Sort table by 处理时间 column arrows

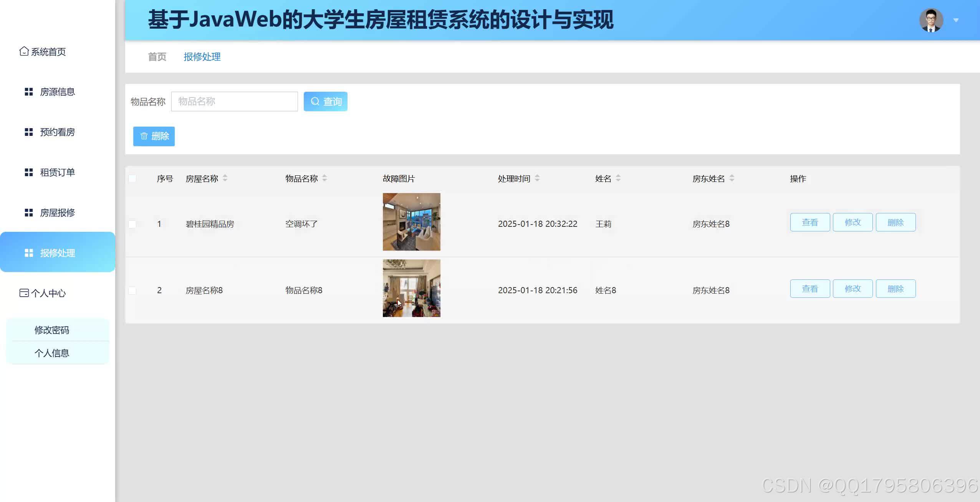[x=537, y=178]
